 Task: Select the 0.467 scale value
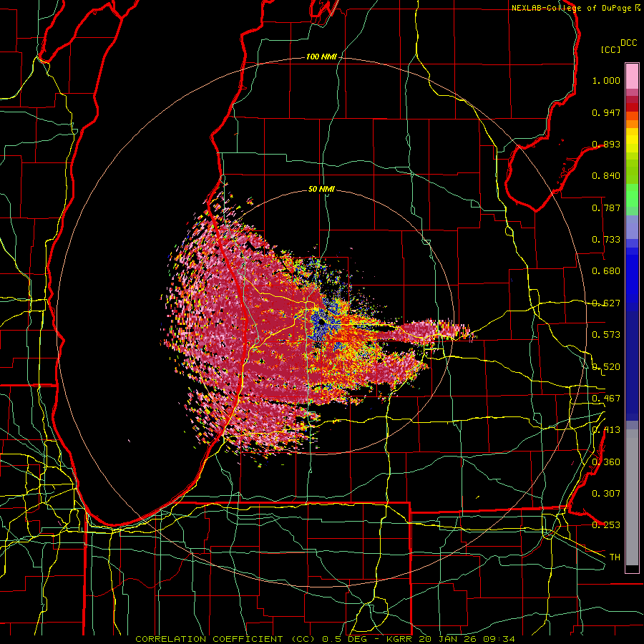tap(606, 399)
